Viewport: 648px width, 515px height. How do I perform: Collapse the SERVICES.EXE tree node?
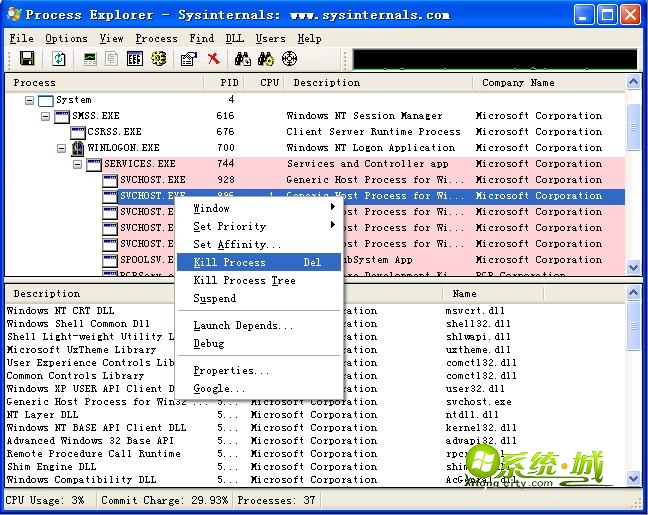pos(78,164)
